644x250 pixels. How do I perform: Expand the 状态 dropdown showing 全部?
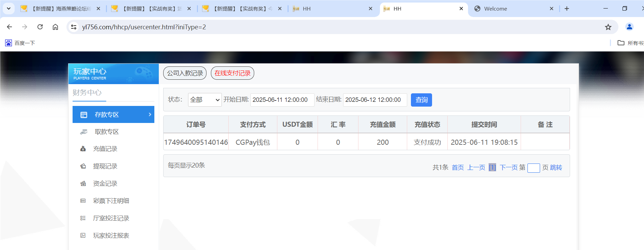coord(204,100)
